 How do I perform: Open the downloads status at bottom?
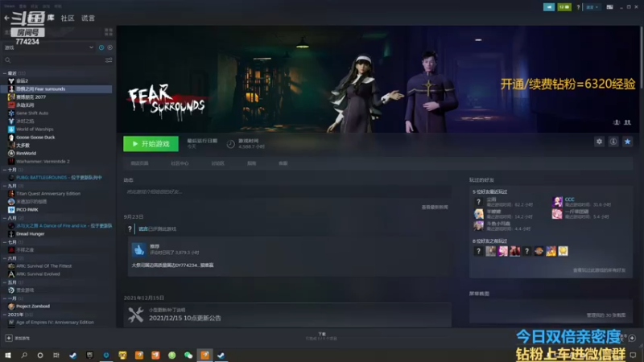point(321,336)
